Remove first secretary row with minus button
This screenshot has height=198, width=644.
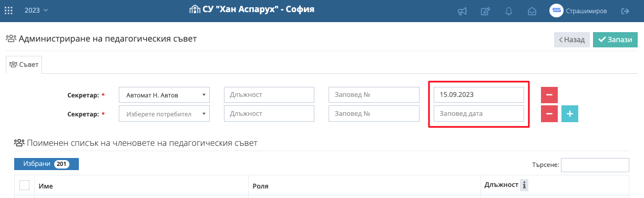[549, 95]
